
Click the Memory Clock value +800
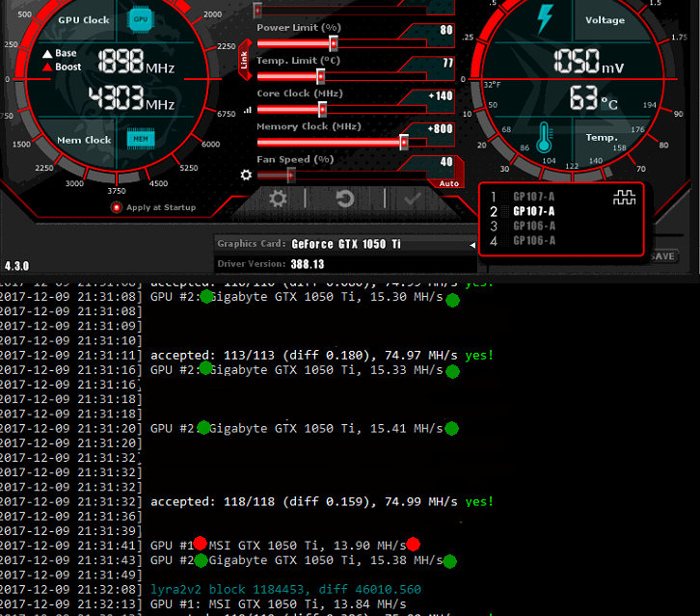click(x=441, y=129)
